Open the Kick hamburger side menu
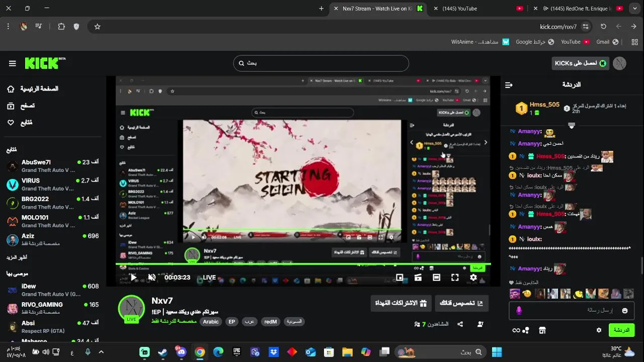This screenshot has width=644, height=362. [x=13, y=63]
